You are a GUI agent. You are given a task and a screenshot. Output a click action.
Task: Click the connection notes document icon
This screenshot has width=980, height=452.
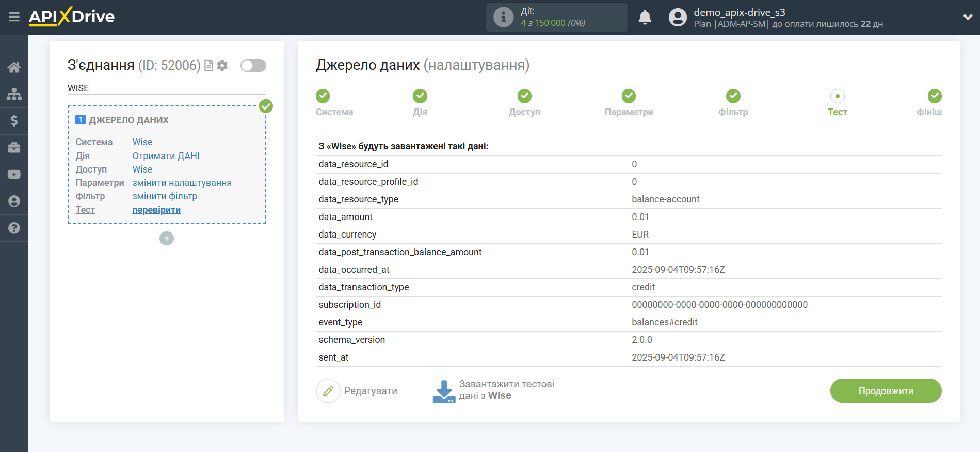(208, 66)
